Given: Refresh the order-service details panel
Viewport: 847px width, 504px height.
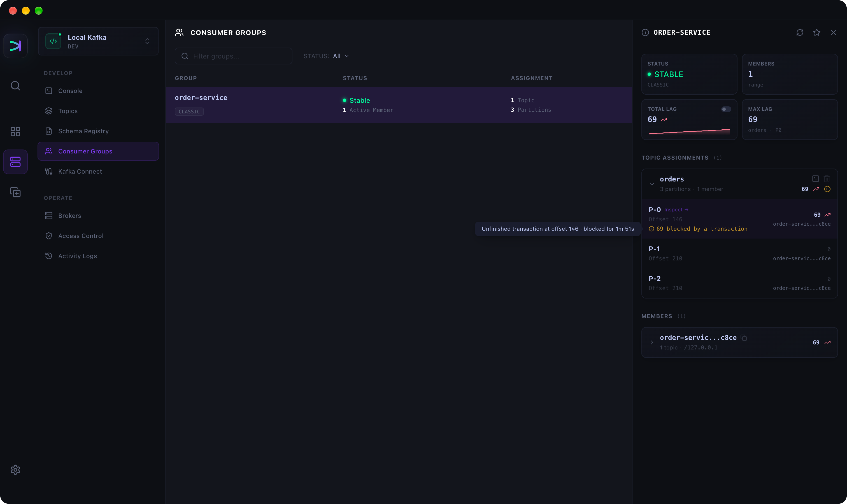Looking at the screenshot, I should click(800, 32).
